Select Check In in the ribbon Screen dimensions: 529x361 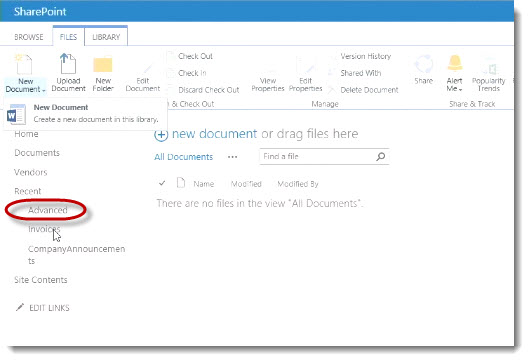192,73
